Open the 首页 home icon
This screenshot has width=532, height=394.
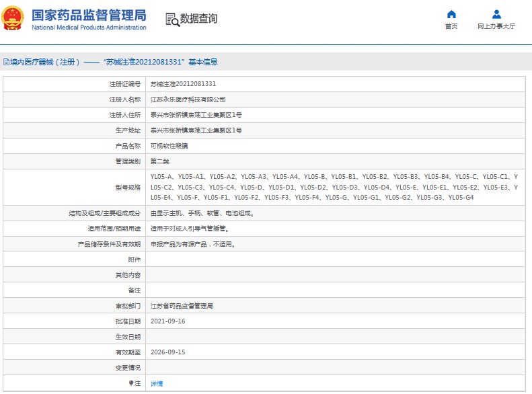[451, 14]
